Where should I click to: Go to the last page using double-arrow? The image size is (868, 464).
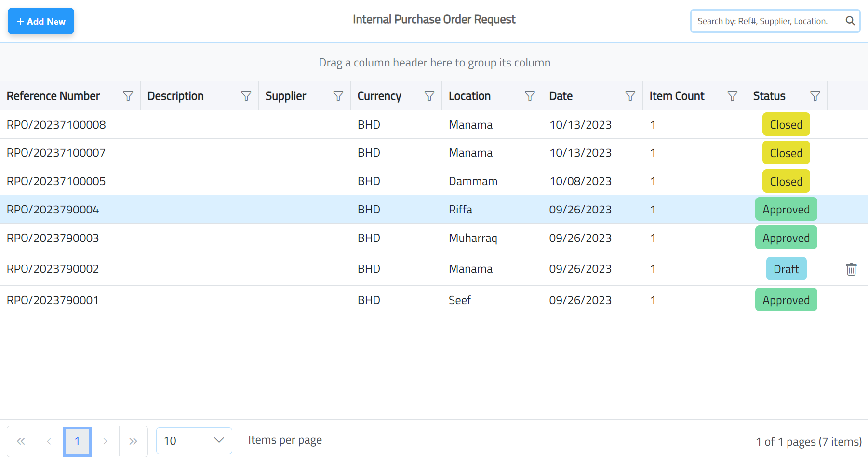[133, 440]
